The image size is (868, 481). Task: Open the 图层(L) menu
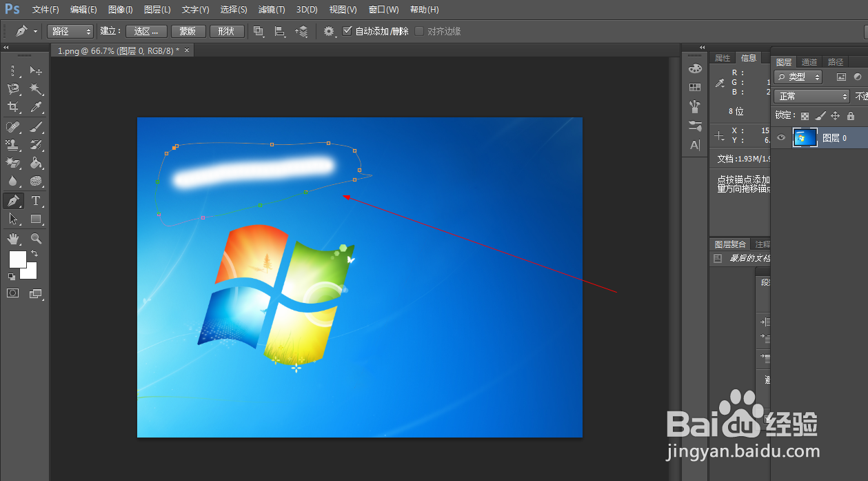pyautogui.click(x=157, y=10)
